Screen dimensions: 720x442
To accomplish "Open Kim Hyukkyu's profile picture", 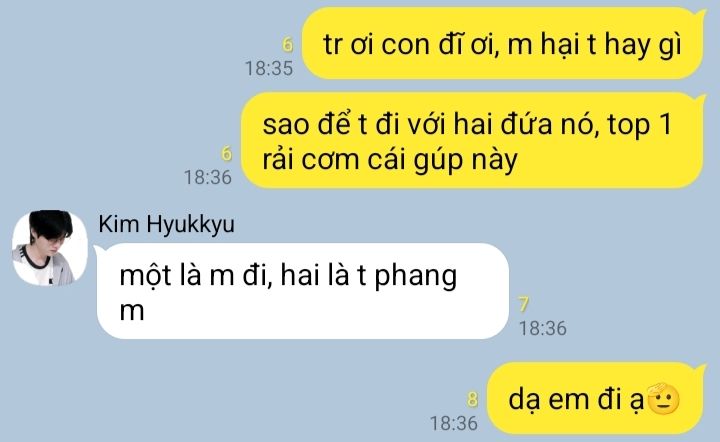I will [50, 248].
